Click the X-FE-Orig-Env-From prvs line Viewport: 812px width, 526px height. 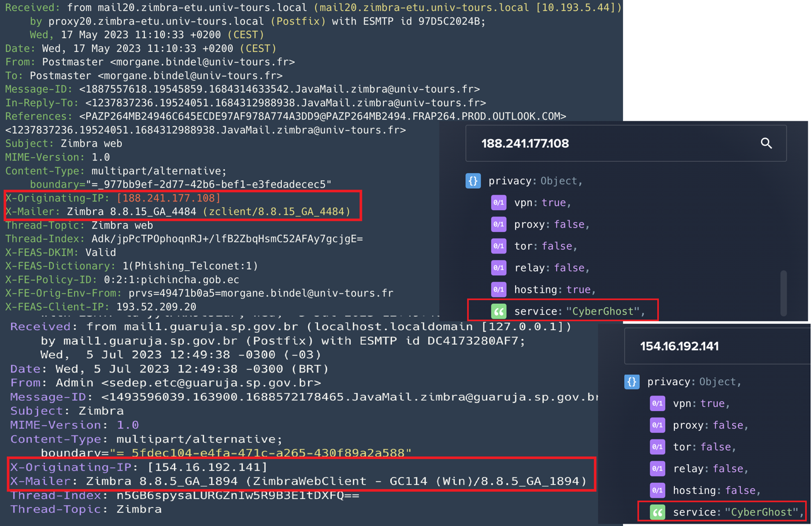click(199, 293)
